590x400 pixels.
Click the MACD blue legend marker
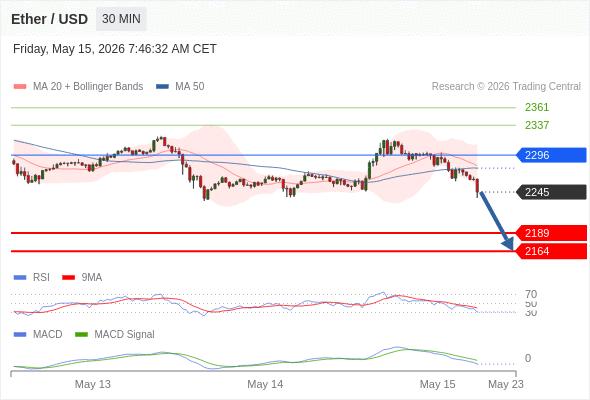[20, 335]
